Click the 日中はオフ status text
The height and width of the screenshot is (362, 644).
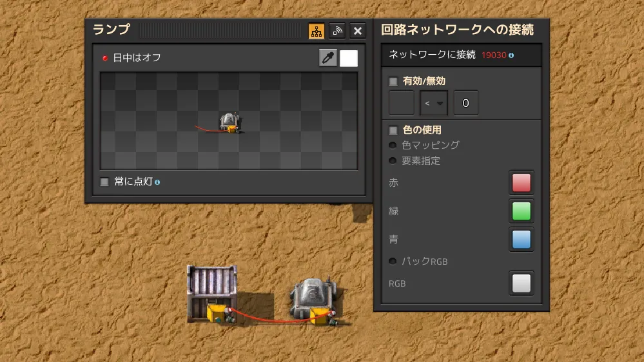(x=137, y=58)
